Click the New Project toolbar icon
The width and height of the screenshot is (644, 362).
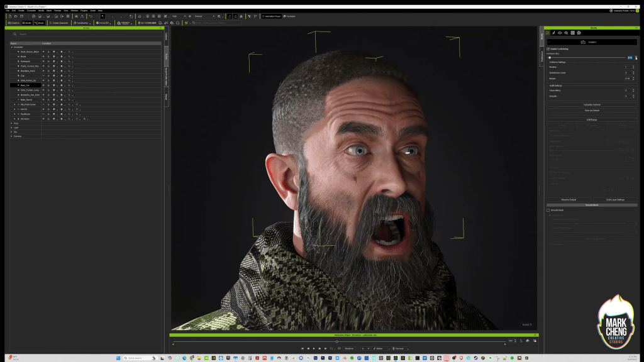click(10, 16)
